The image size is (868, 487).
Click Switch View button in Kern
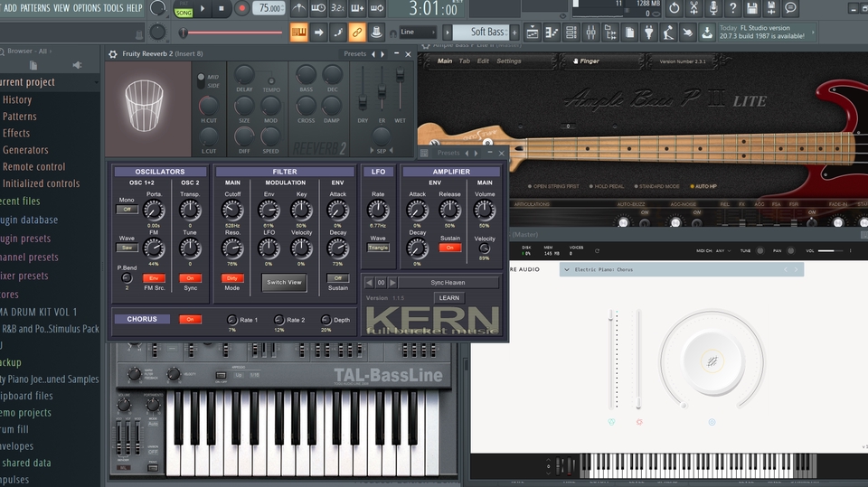pos(284,282)
